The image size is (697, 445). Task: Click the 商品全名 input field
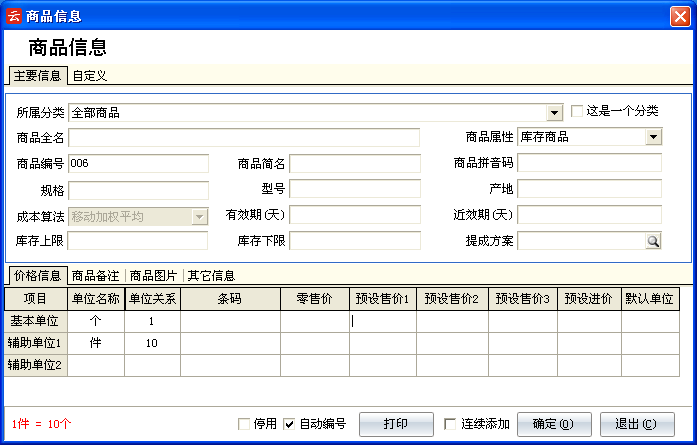coord(244,138)
